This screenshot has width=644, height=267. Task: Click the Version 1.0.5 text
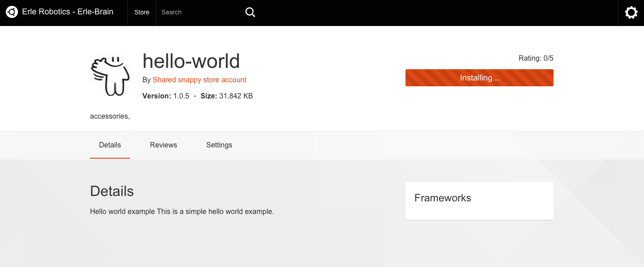coord(166,96)
